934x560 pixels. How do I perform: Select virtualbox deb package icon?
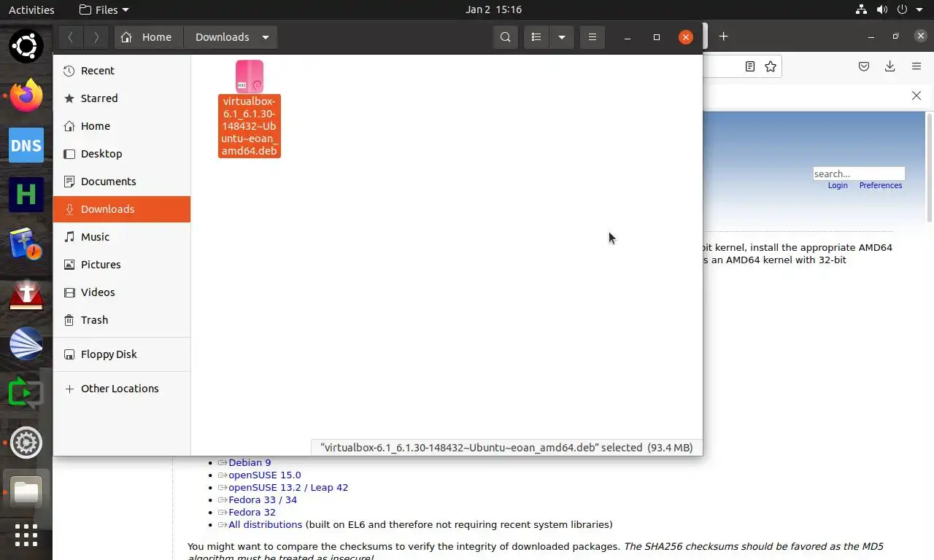tap(250, 77)
